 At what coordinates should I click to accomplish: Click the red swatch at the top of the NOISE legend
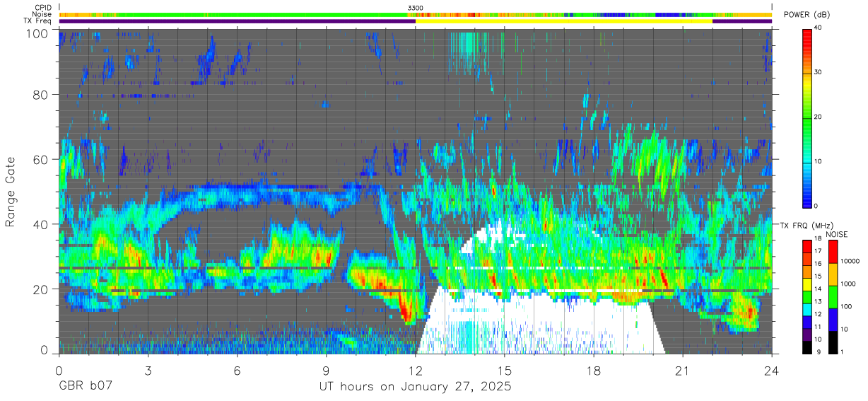tap(833, 251)
